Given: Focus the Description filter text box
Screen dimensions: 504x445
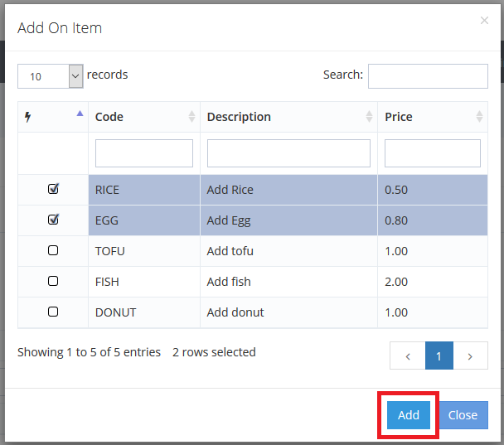Looking at the screenshot, I should coord(288,153).
